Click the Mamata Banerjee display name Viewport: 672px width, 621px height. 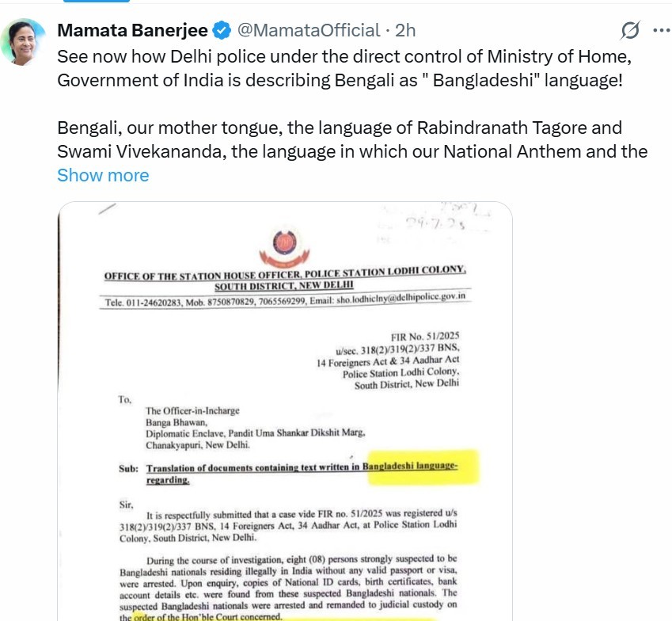(133, 30)
